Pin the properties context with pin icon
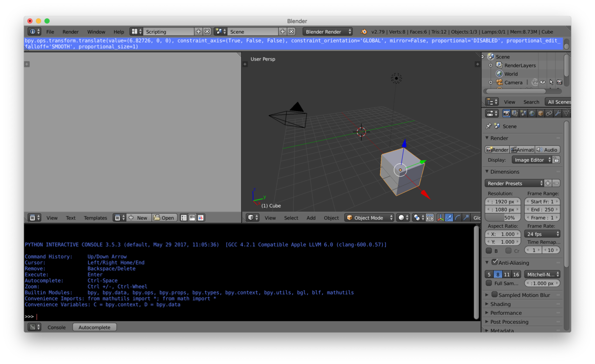Screen dimensions: 595x364 click(x=488, y=126)
